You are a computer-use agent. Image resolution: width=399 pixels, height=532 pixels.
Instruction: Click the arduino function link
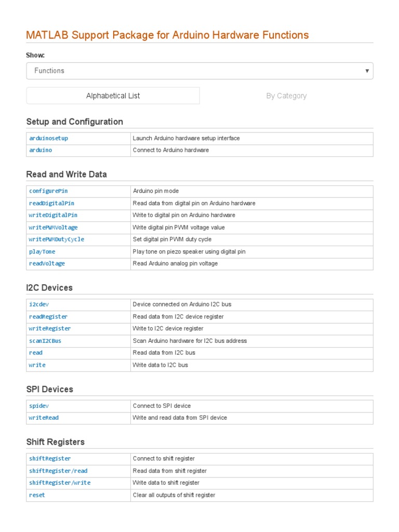coord(41,150)
